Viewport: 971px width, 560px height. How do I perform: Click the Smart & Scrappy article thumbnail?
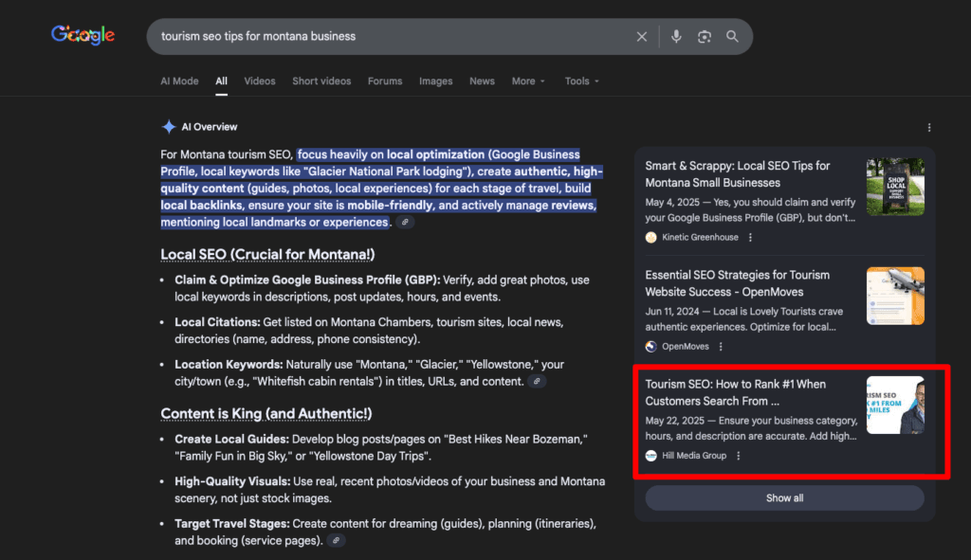pyautogui.click(x=894, y=186)
